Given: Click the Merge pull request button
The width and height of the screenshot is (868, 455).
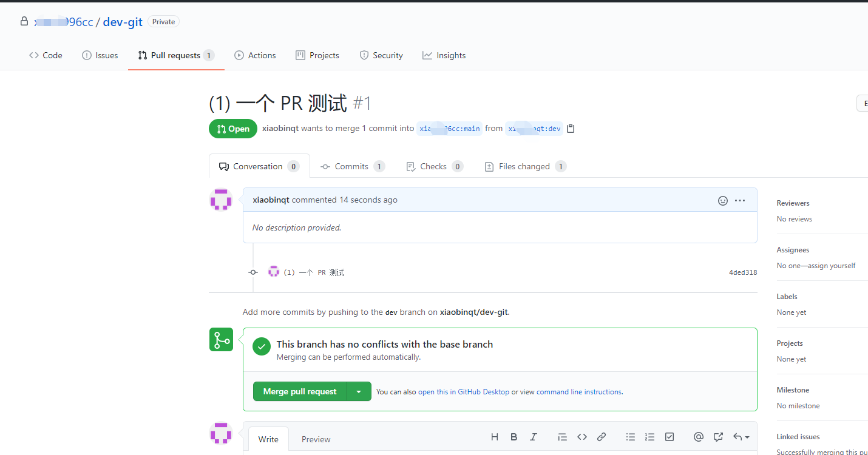Looking at the screenshot, I should (299, 391).
